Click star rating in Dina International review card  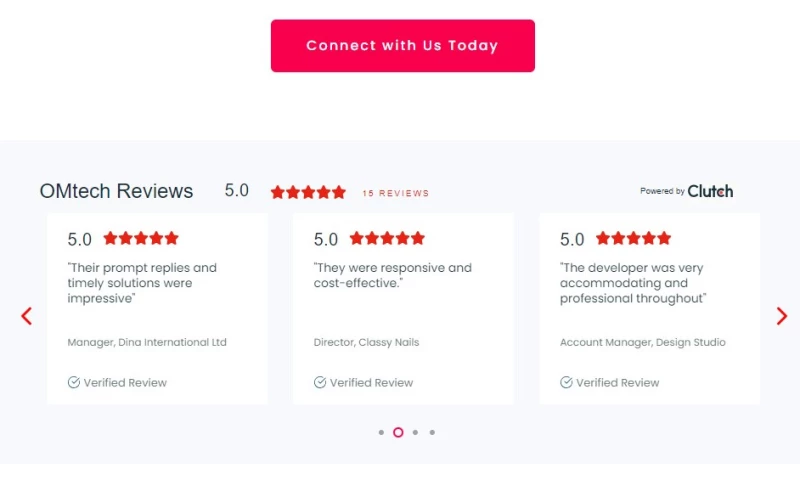tap(141, 238)
